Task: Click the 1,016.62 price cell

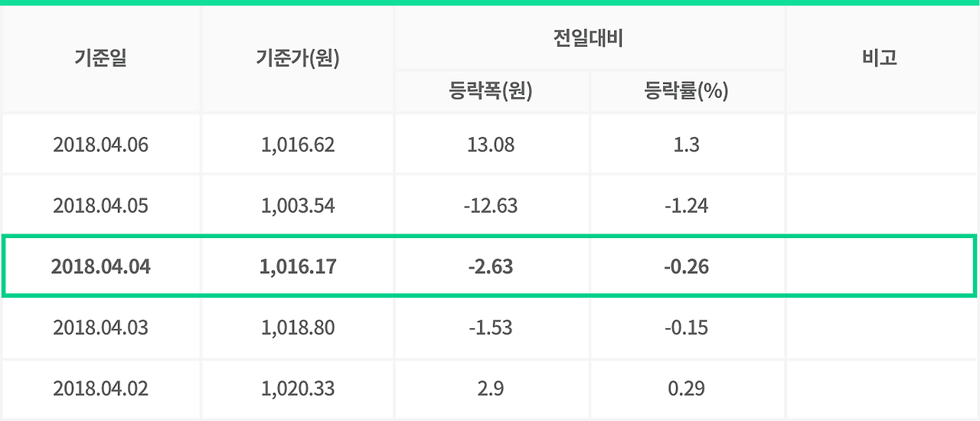Action: tap(298, 145)
